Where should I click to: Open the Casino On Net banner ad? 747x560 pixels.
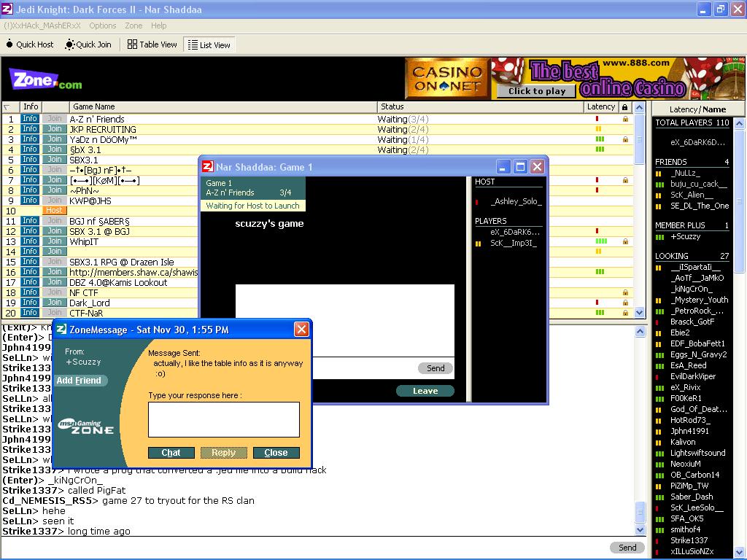click(x=575, y=79)
